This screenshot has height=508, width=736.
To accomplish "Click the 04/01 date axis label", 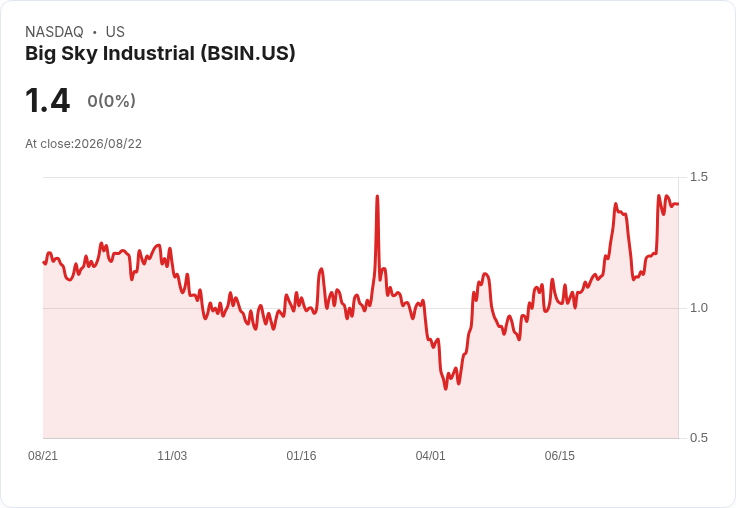I will click(430, 456).
